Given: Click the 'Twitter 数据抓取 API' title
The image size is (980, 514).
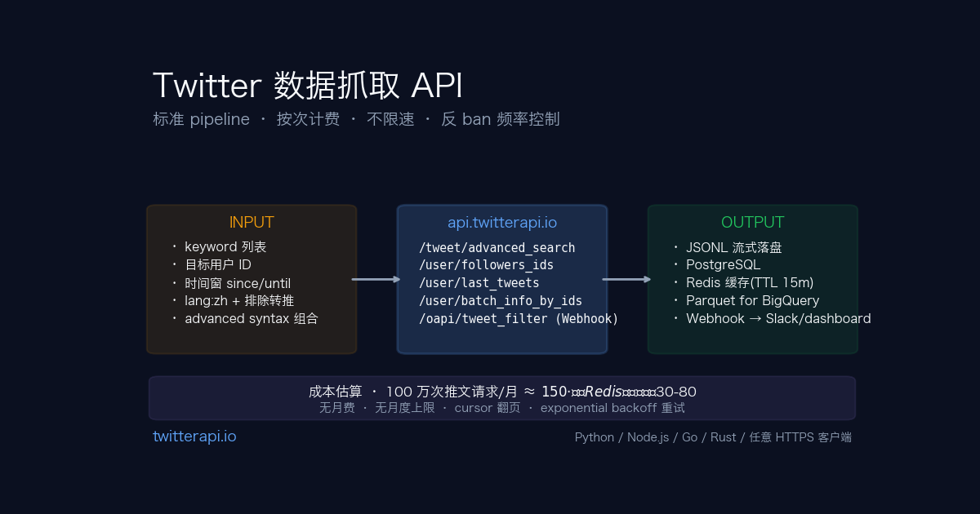Looking at the screenshot, I should [x=308, y=86].
